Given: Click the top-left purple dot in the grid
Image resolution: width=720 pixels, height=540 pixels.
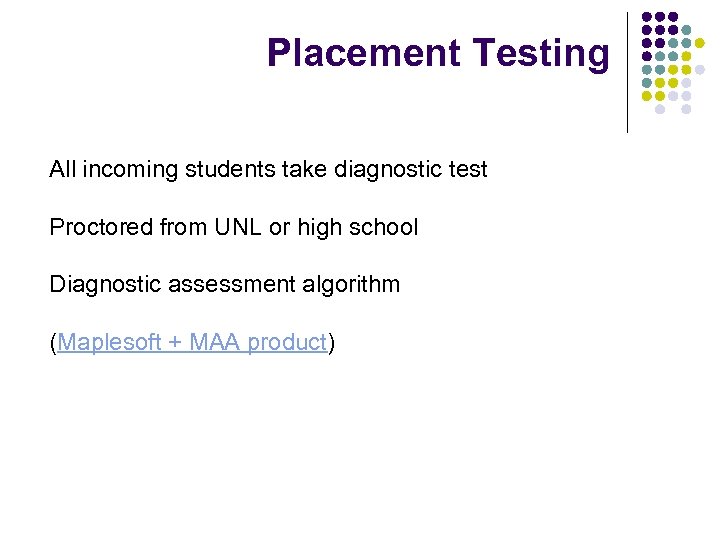Looking at the screenshot, I should (646, 17).
